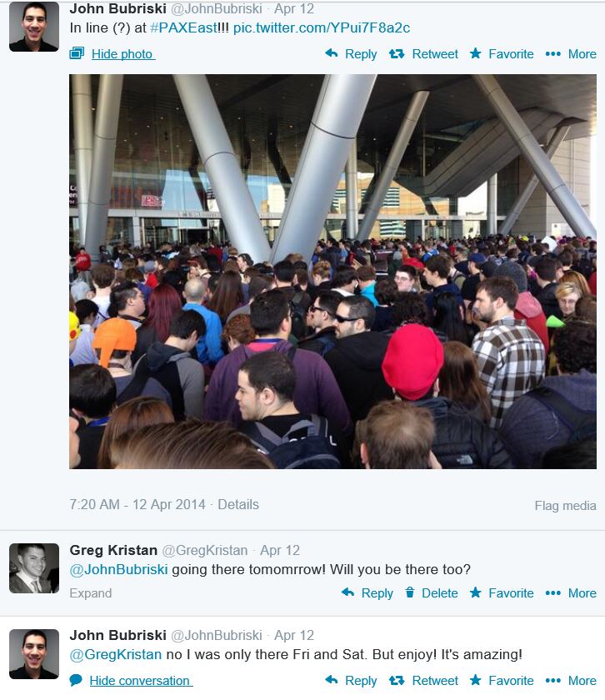Screen dimensions: 605x700
Task: View Details of the 7:20 AM tweet
Action: (x=238, y=504)
